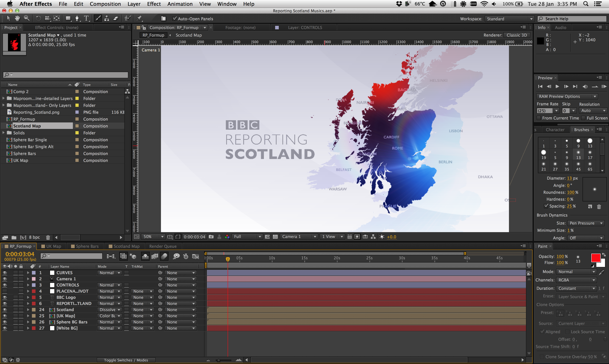The width and height of the screenshot is (609, 364).
Task: Click the Play button in Preview
Action: click(x=557, y=87)
